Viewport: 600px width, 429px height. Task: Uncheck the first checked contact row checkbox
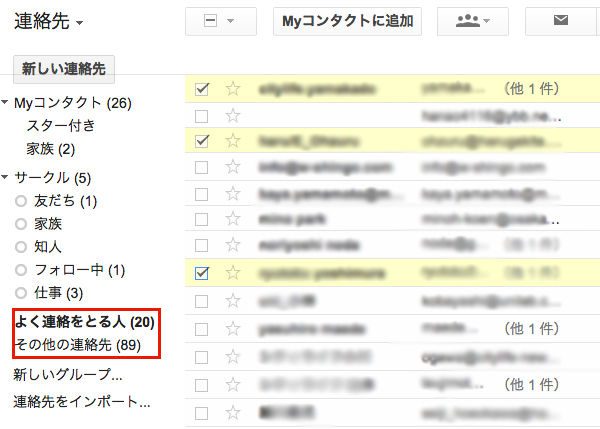(x=203, y=89)
